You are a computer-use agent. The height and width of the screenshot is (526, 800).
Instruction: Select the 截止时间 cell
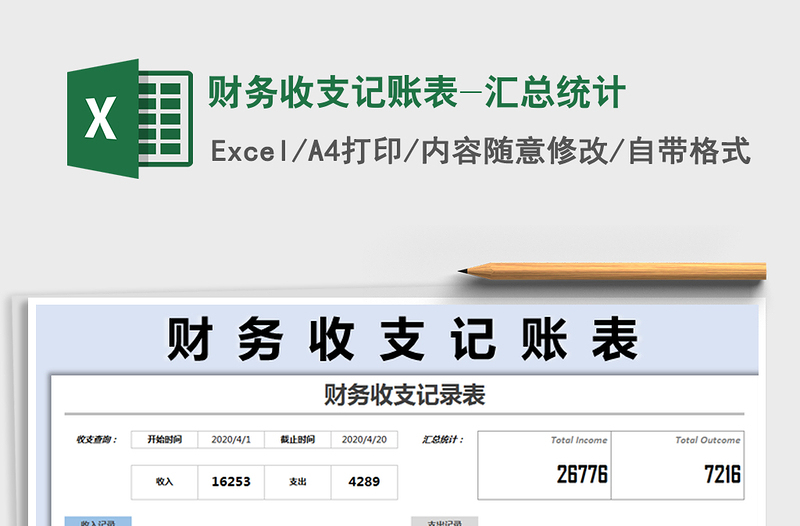[297, 439]
